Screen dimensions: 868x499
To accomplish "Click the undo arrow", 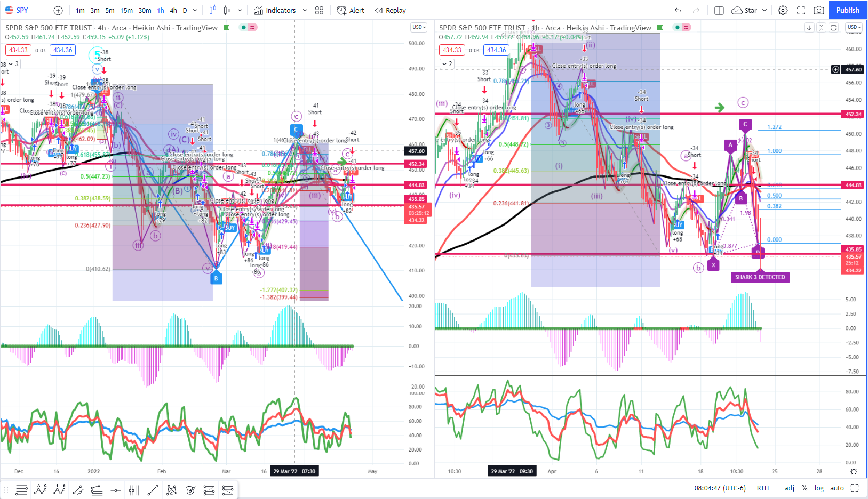I will [678, 10].
